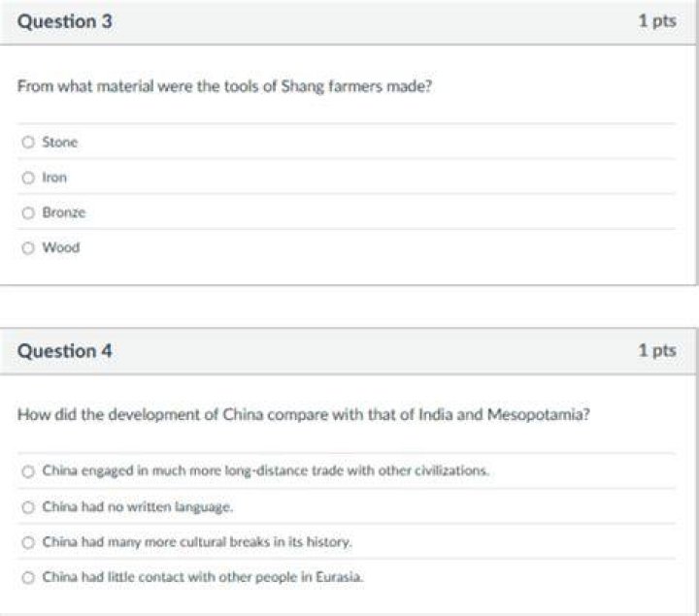Select 'China engaged in much more long-distance trade' option
Image resolution: width=699 pixels, height=616 pixels.
click(x=28, y=471)
